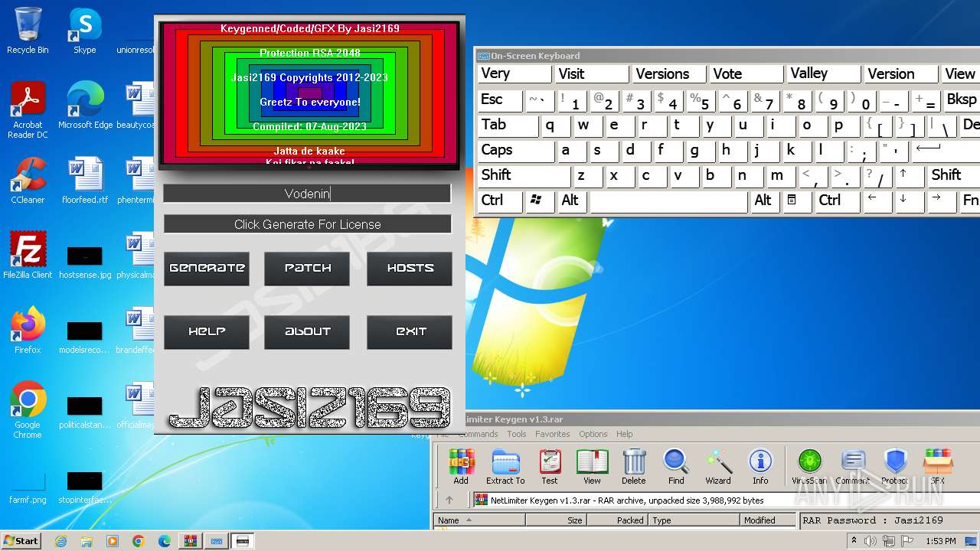
Task: Click the Patch button in keygen
Action: (x=307, y=269)
